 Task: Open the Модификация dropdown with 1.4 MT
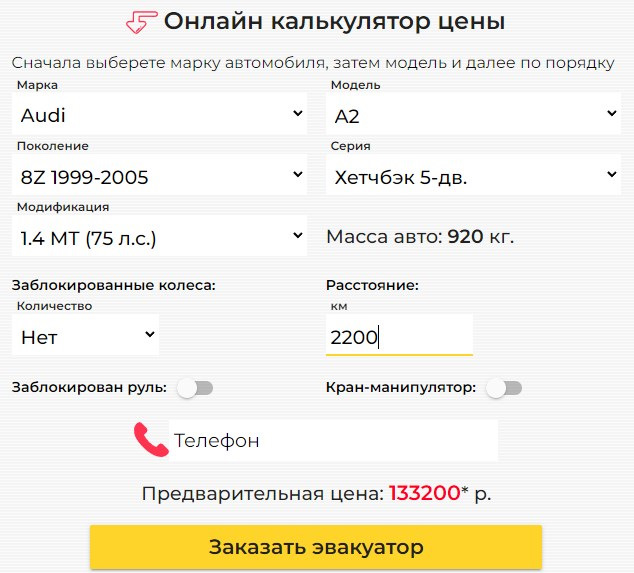tap(161, 238)
